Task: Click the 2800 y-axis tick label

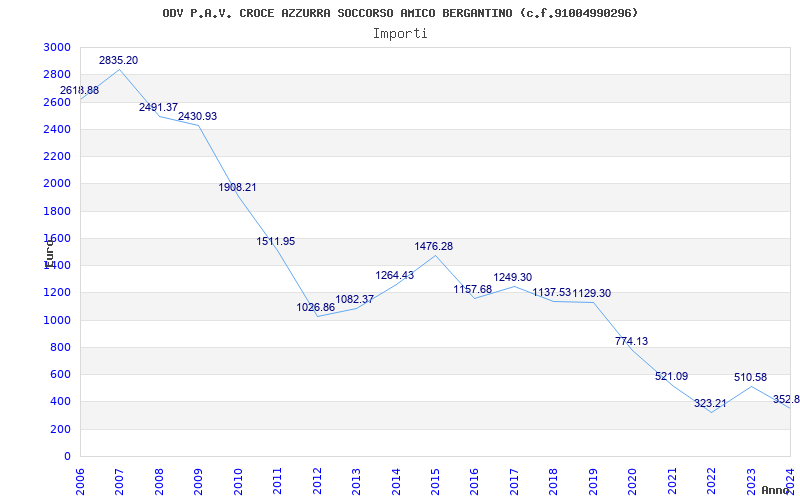Action: (x=58, y=74)
